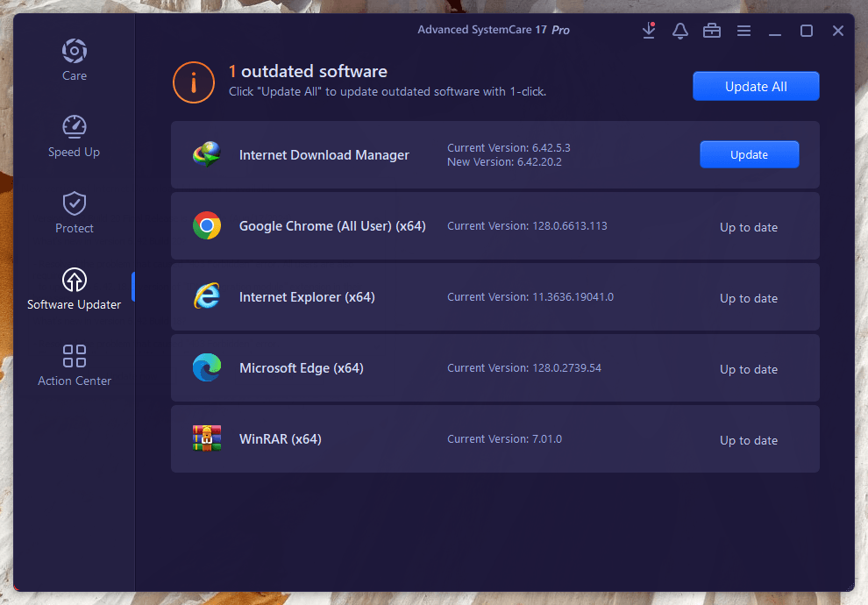868x605 pixels.
Task: Click the Microsoft Edge logo icon
Action: click(207, 368)
